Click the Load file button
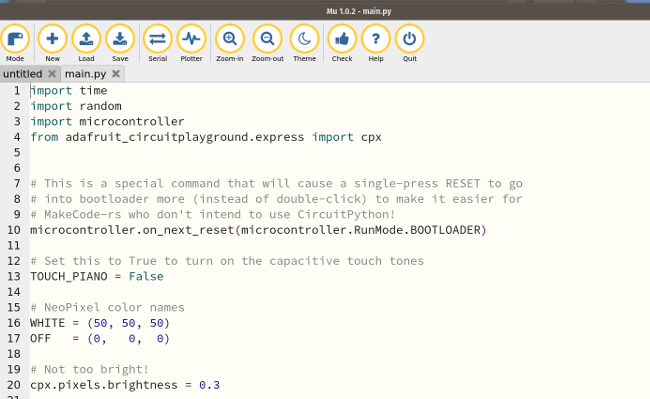The image size is (650, 399). point(86,43)
